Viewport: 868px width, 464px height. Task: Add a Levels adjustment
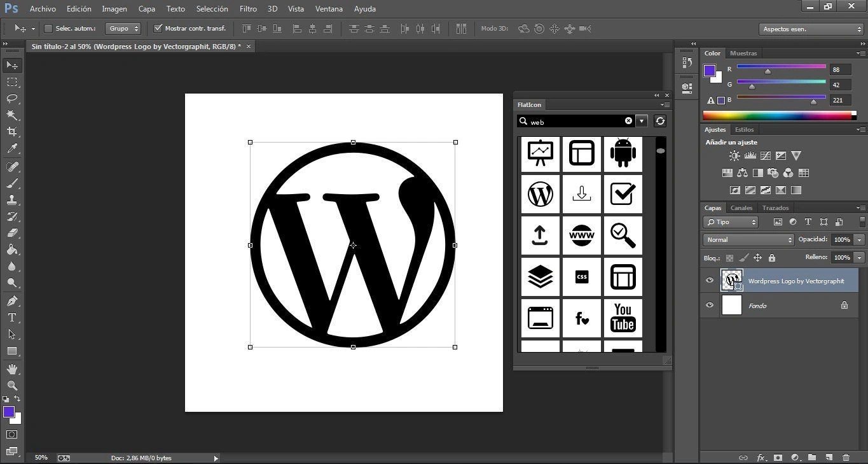click(750, 155)
